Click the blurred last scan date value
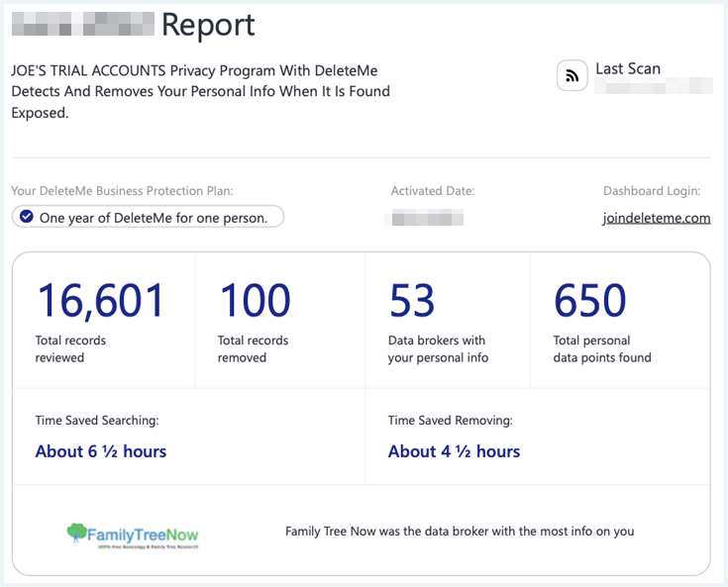728x587 pixels. [654, 86]
